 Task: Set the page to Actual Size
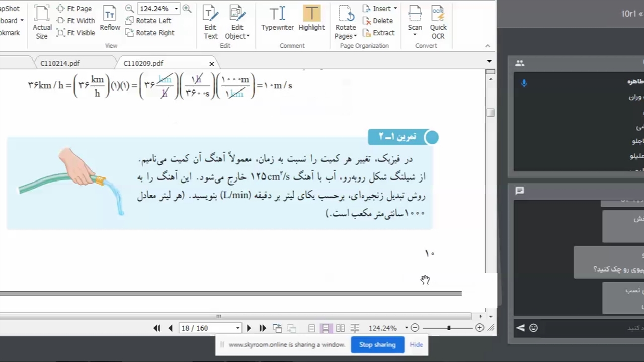[x=42, y=22]
